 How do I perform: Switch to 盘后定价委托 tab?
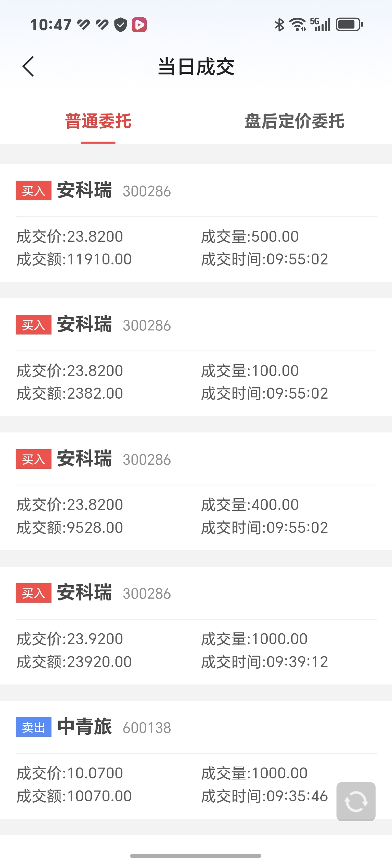(x=294, y=121)
